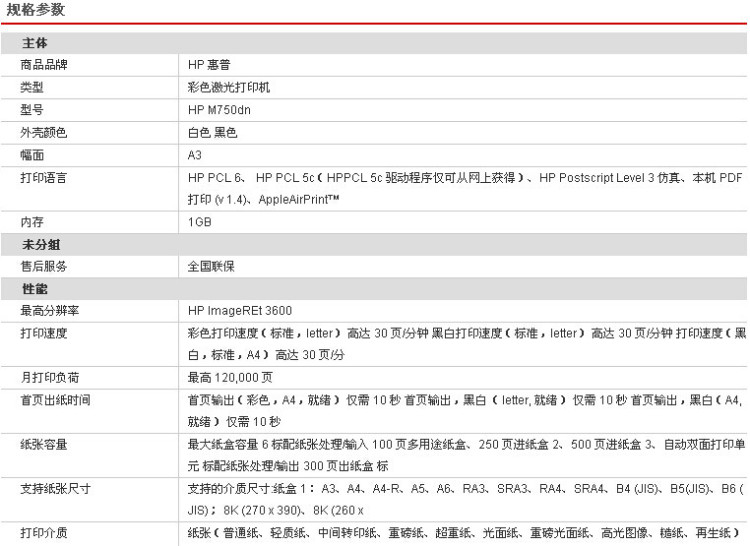Click the 月打印负荷 label
Viewport: 750px width, 546px height.
click(x=50, y=377)
